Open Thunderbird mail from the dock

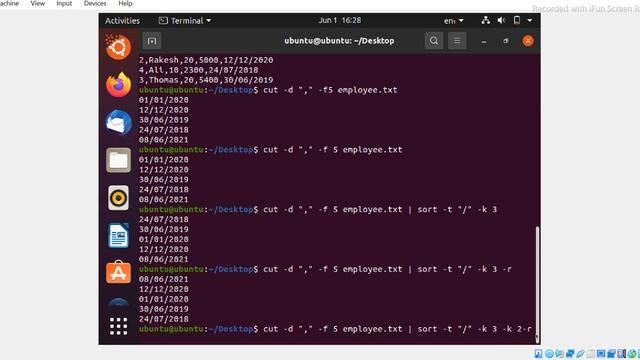[x=118, y=122]
